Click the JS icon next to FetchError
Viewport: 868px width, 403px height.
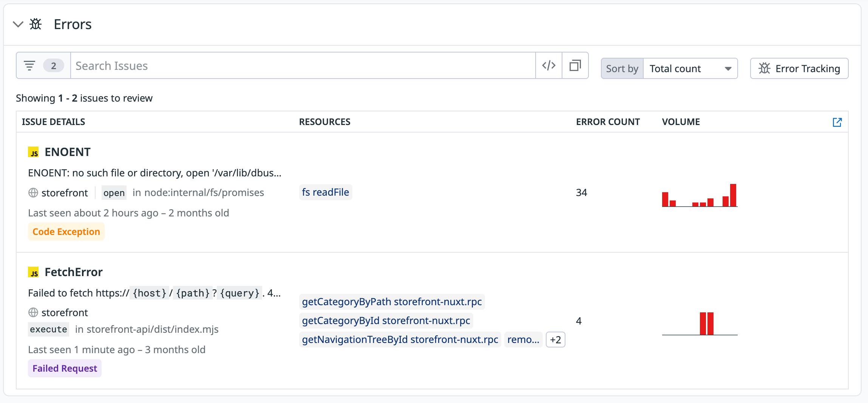coord(34,272)
